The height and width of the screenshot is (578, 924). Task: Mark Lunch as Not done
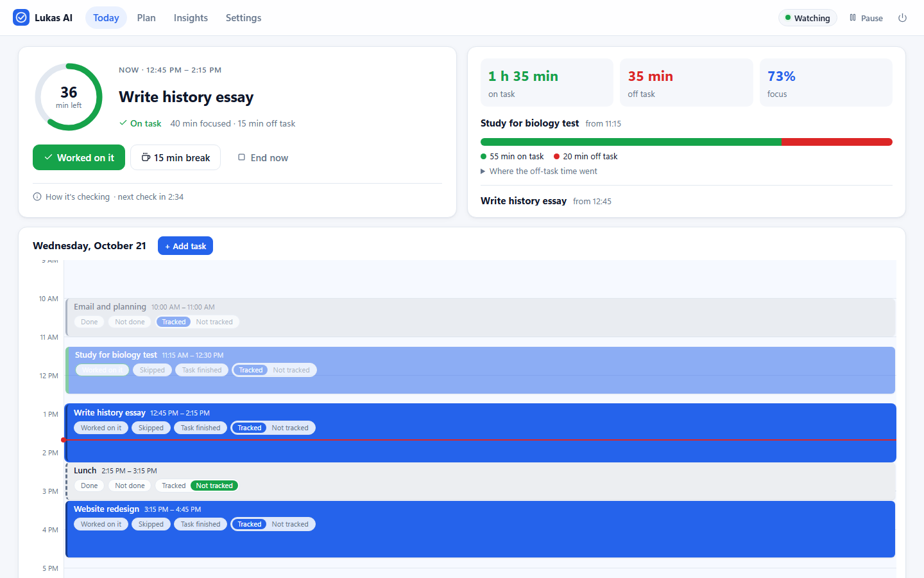click(130, 486)
